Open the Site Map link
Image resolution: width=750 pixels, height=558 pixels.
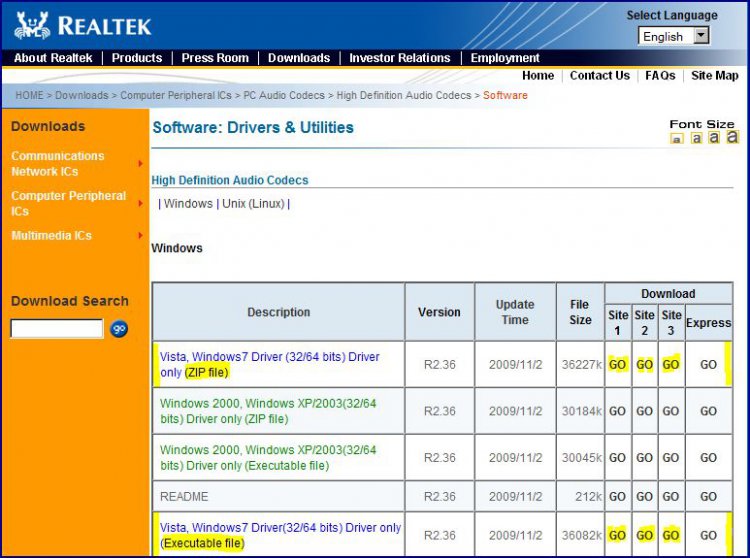[715, 76]
